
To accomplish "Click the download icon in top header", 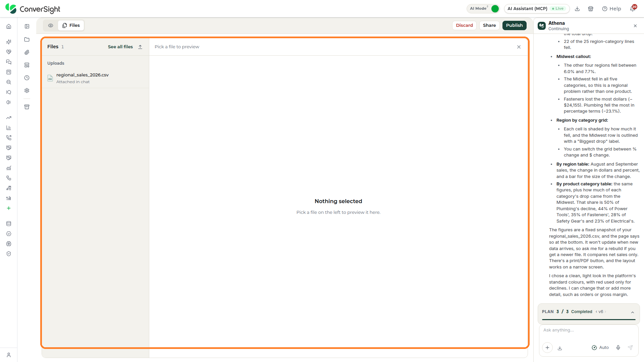I will [x=577, y=9].
